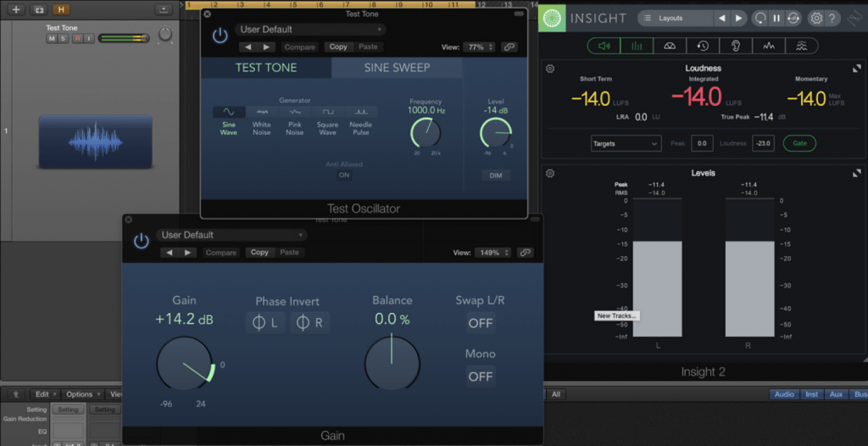868x446 pixels.
Task: Toggle the Mono switch in Gain plugin
Action: tap(481, 376)
